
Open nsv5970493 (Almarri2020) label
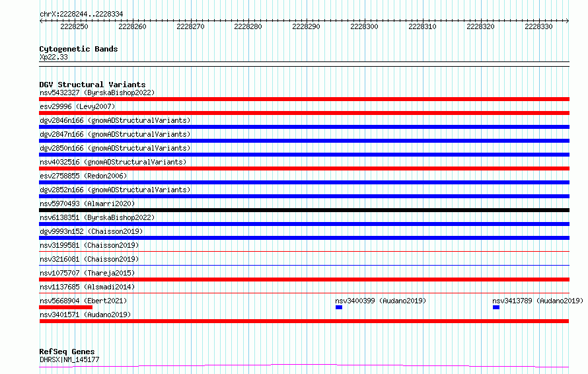pyautogui.click(x=87, y=204)
